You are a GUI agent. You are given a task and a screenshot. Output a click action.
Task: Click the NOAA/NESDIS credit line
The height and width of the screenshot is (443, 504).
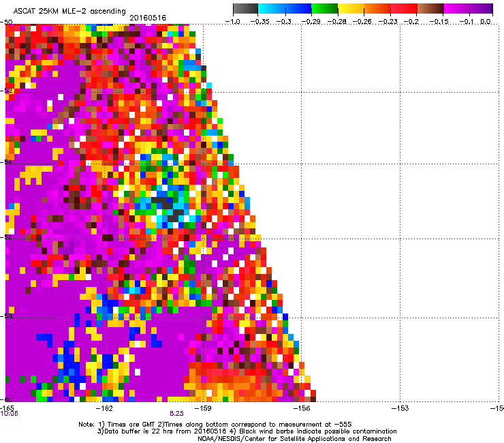click(294, 439)
